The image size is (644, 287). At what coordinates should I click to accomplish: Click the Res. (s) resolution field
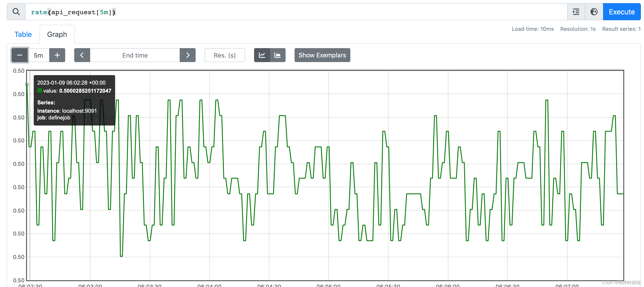click(225, 55)
